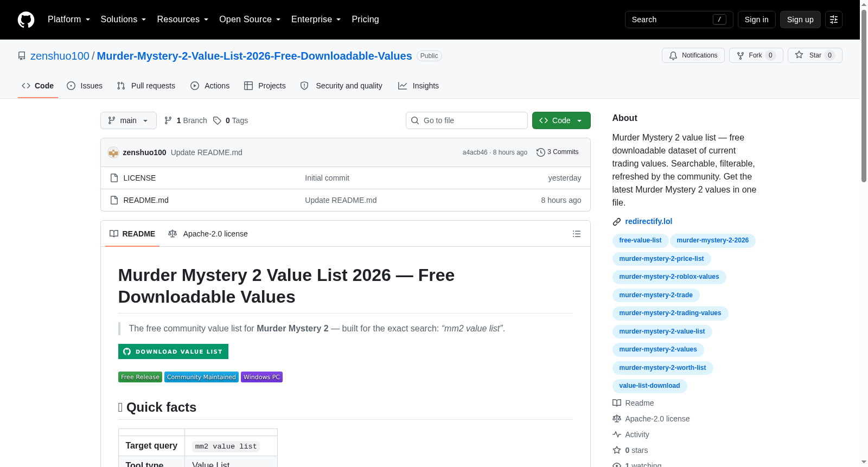The height and width of the screenshot is (467, 868).
Task: Open the Code tab
Action: (x=38, y=86)
